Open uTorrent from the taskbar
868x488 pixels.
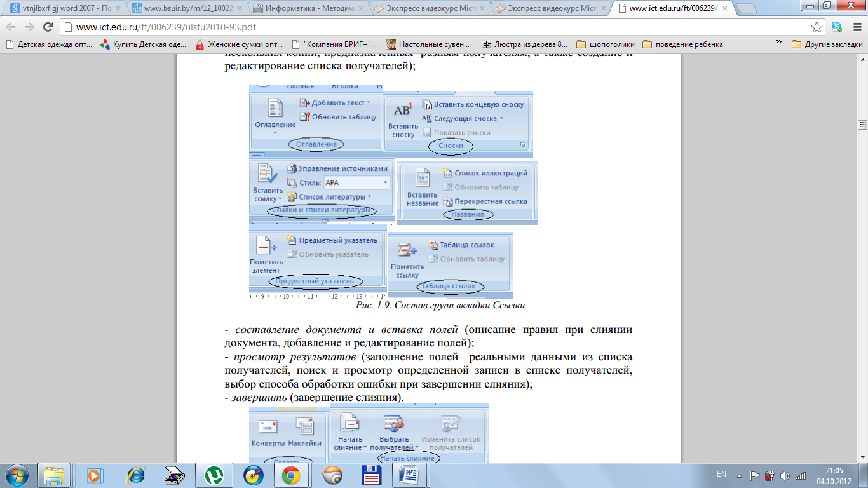pos(214,475)
